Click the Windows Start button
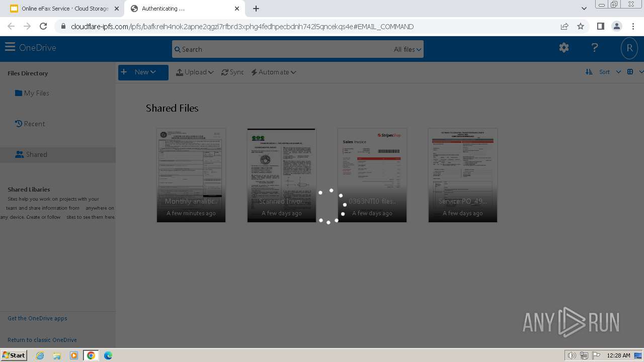 click(x=14, y=355)
